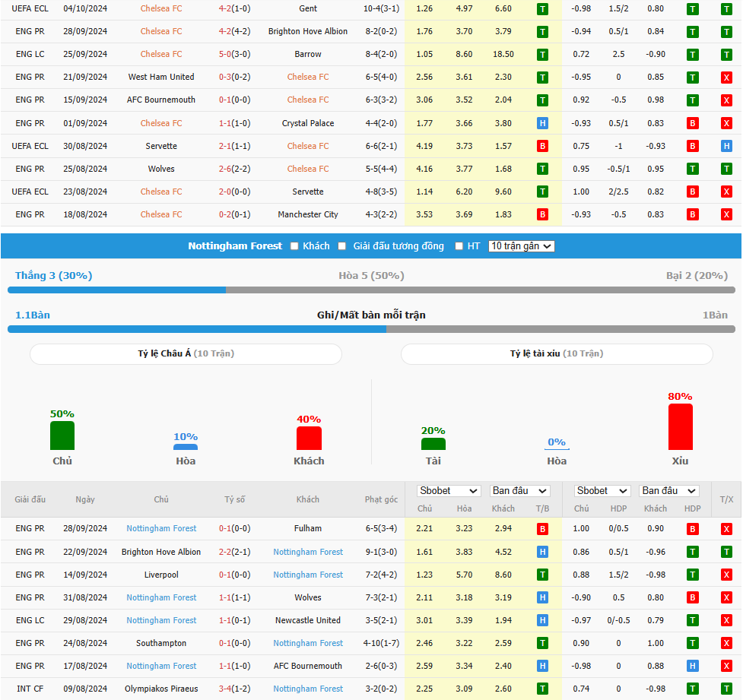Click red X badge in Servette 23/08/2024 row

726,192
